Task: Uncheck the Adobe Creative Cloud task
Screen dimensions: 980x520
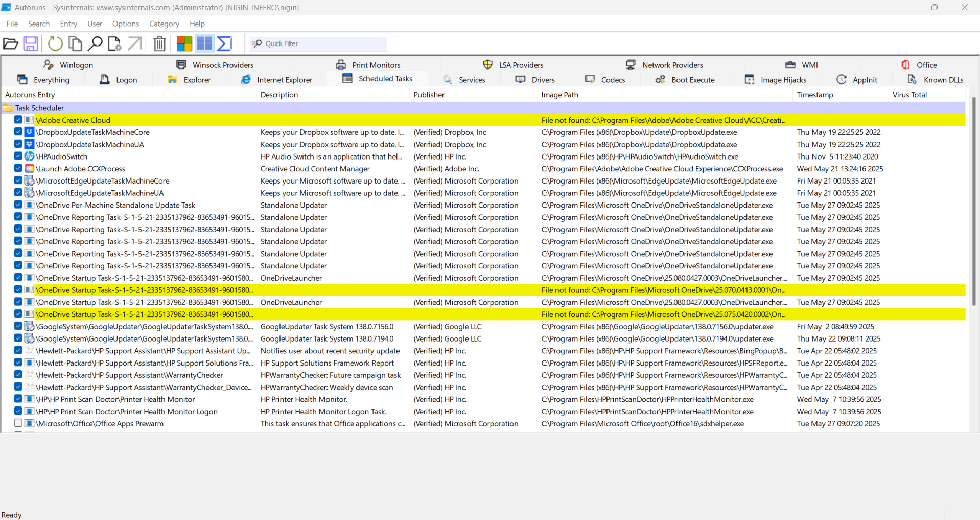Action: tap(18, 120)
